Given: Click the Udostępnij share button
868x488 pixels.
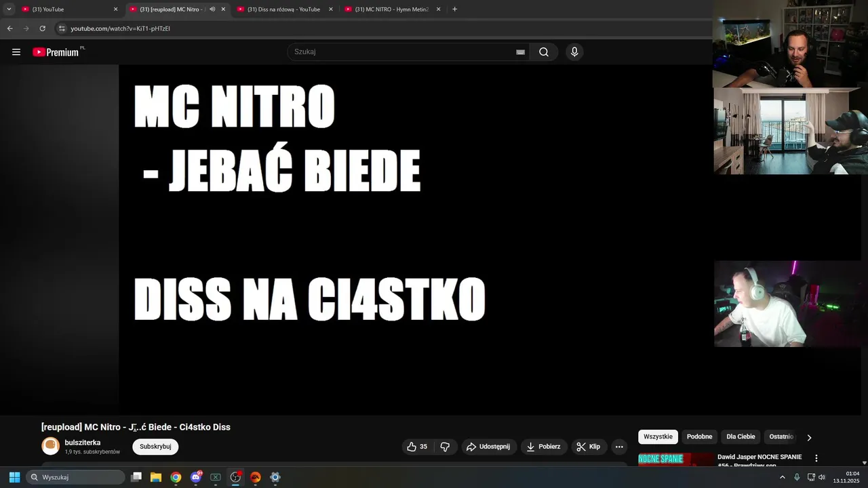Looking at the screenshot, I should (x=488, y=447).
